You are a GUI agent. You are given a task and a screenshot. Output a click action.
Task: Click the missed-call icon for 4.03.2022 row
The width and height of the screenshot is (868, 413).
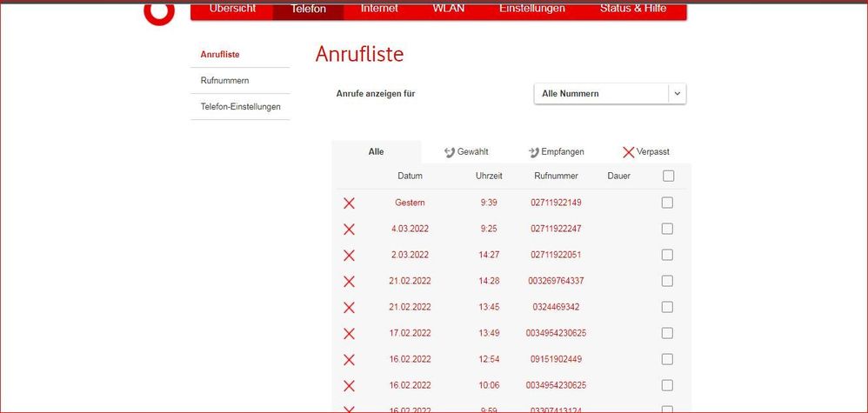pyautogui.click(x=349, y=230)
